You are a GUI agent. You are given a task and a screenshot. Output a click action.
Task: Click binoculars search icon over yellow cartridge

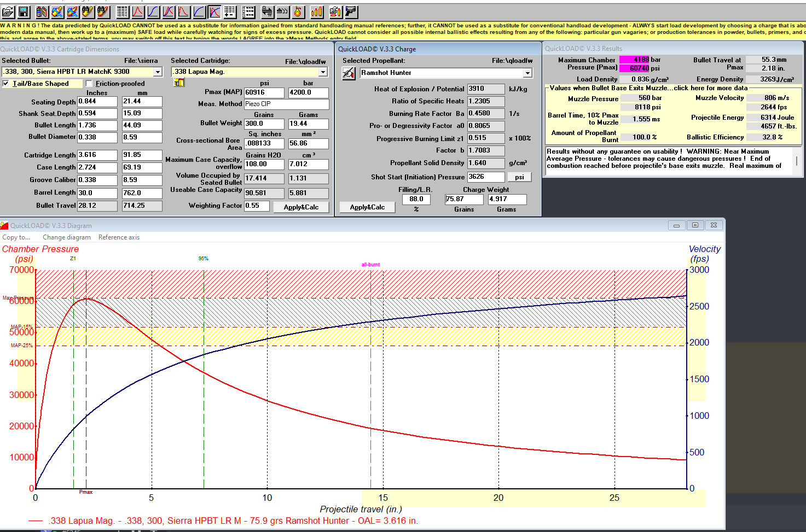[88, 11]
